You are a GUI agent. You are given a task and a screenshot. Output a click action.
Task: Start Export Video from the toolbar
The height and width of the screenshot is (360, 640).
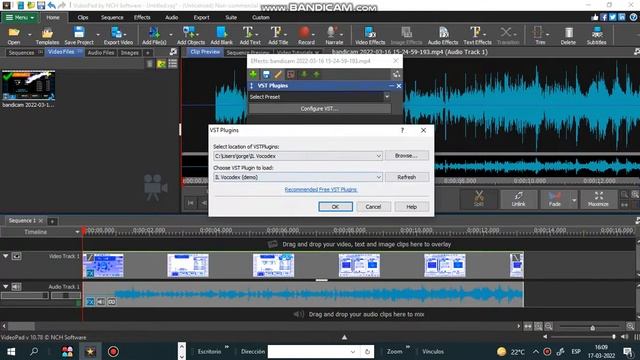tap(118, 36)
